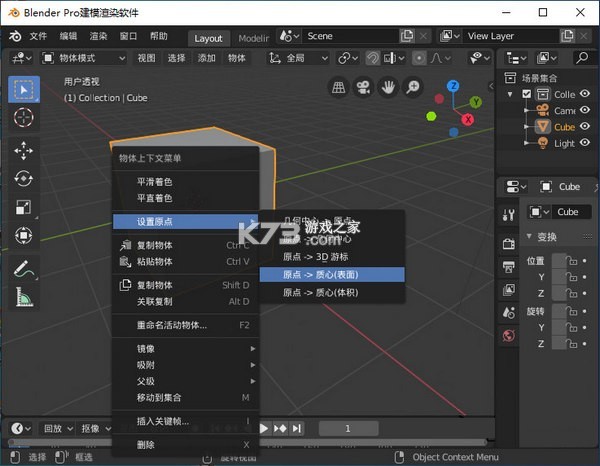Image resolution: width=600 pixels, height=466 pixels.
Task: Hide the Light via eye icon
Action: coord(585,143)
